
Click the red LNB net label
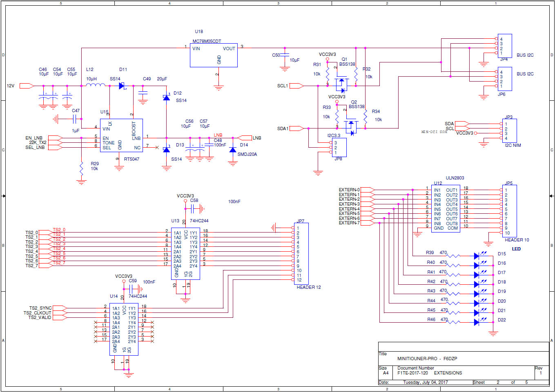coord(218,135)
